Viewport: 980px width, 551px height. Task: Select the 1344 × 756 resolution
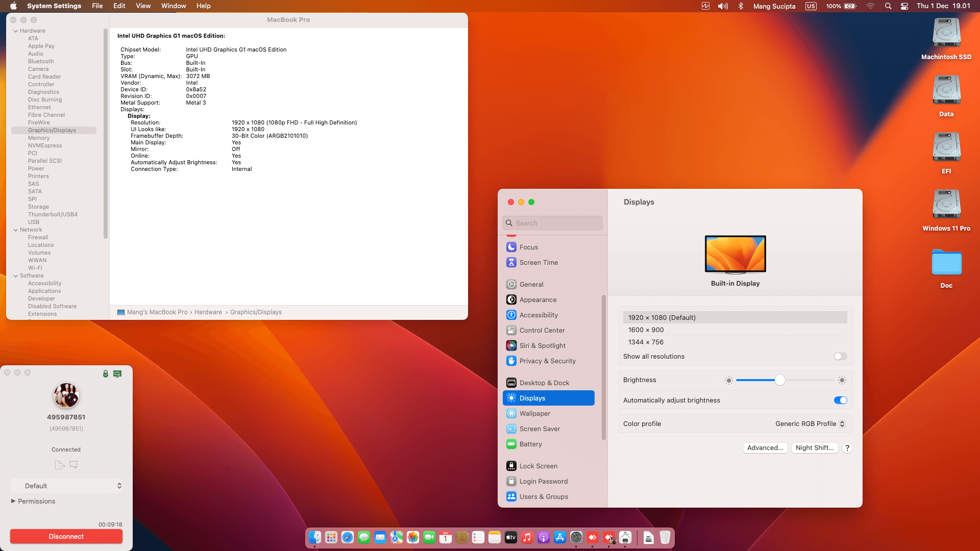pos(735,342)
